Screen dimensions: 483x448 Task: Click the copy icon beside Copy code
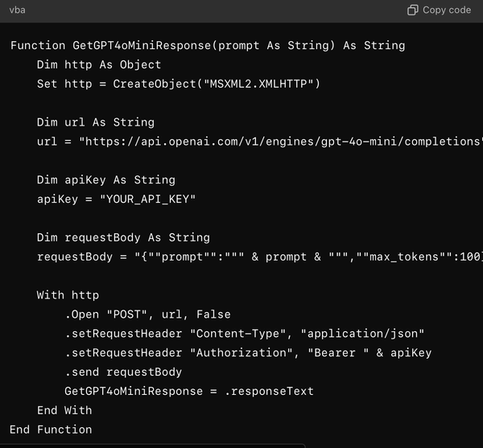413,10
